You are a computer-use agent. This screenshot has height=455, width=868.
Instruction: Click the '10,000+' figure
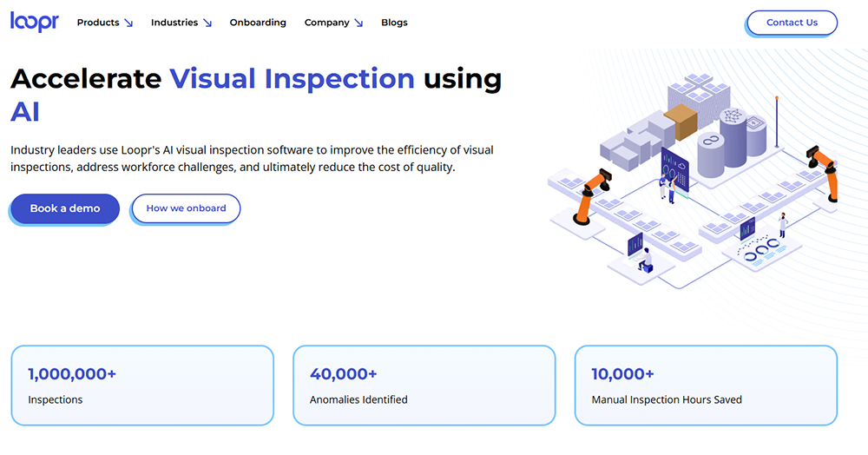coord(622,374)
